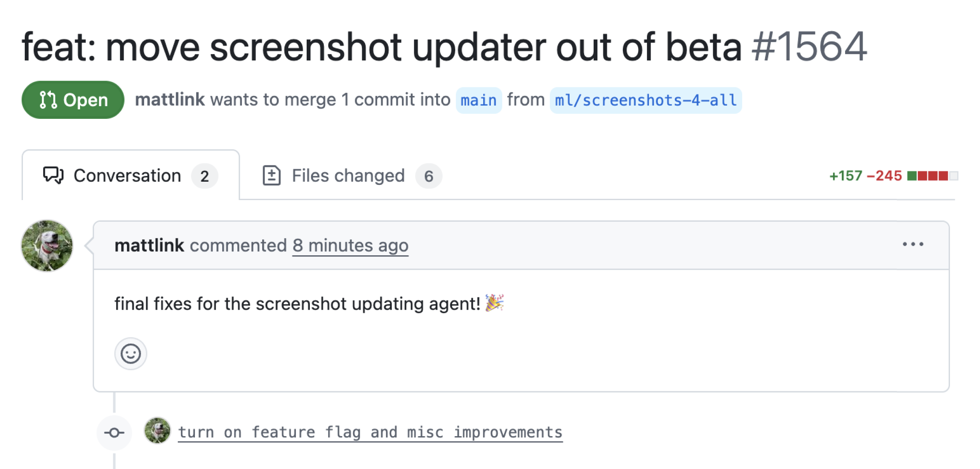Click the Conversation speech bubble icon
Screen dimensions: 980x469
[52, 175]
